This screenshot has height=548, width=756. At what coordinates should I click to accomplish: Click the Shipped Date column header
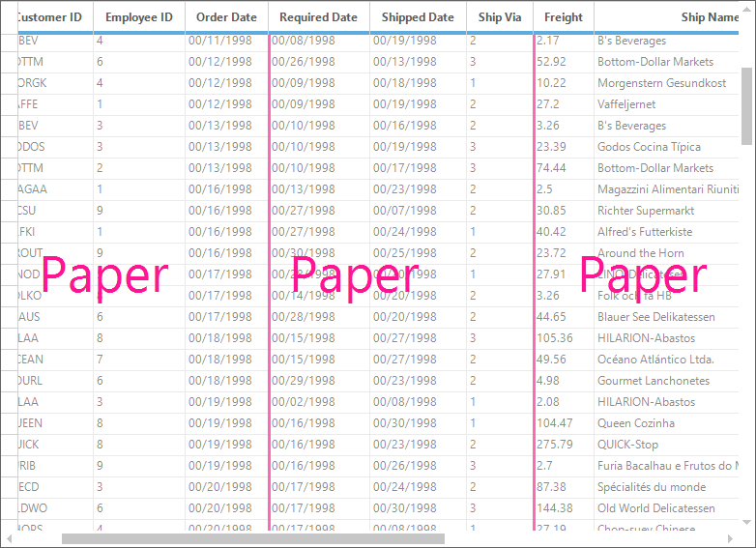[x=418, y=17]
